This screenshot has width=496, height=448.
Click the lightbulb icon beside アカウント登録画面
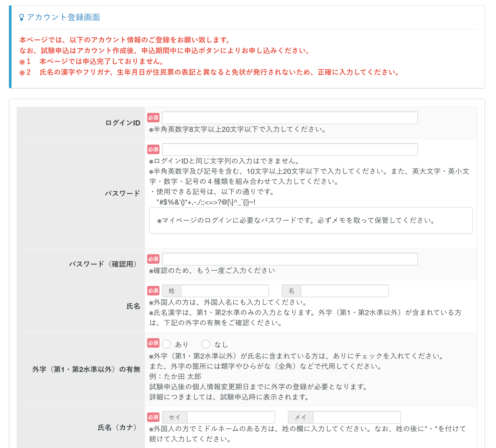[x=21, y=17]
